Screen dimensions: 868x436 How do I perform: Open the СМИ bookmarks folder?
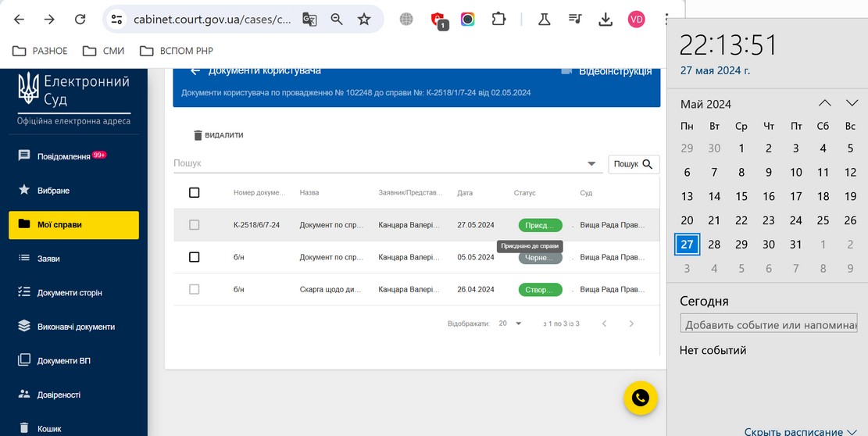coord(103,51)
